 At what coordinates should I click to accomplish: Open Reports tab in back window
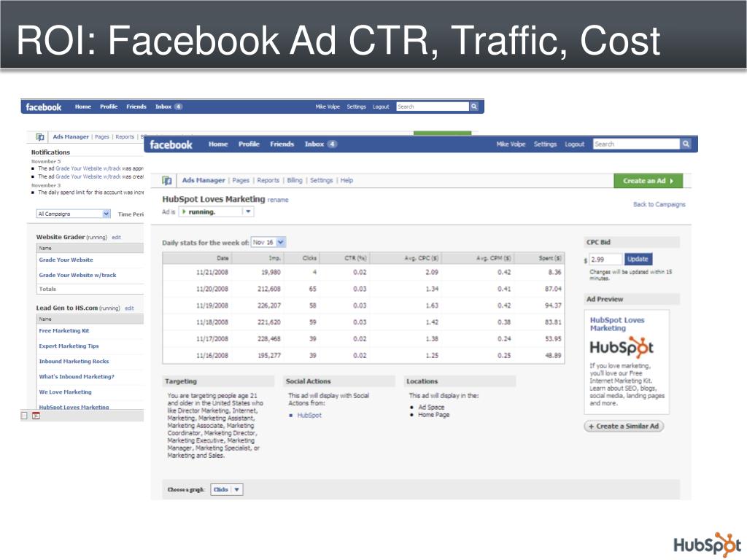[x=125, y=136]
